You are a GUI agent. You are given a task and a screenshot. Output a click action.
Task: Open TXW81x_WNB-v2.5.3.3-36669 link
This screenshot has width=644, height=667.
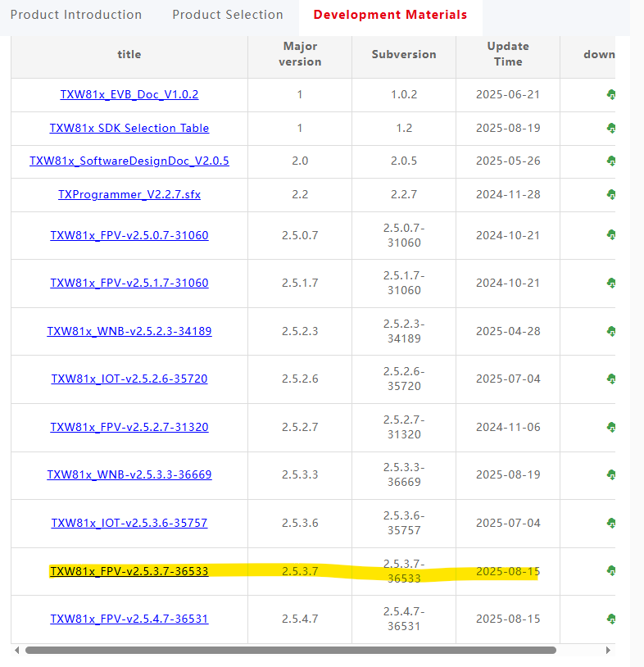tap(129, 474)
